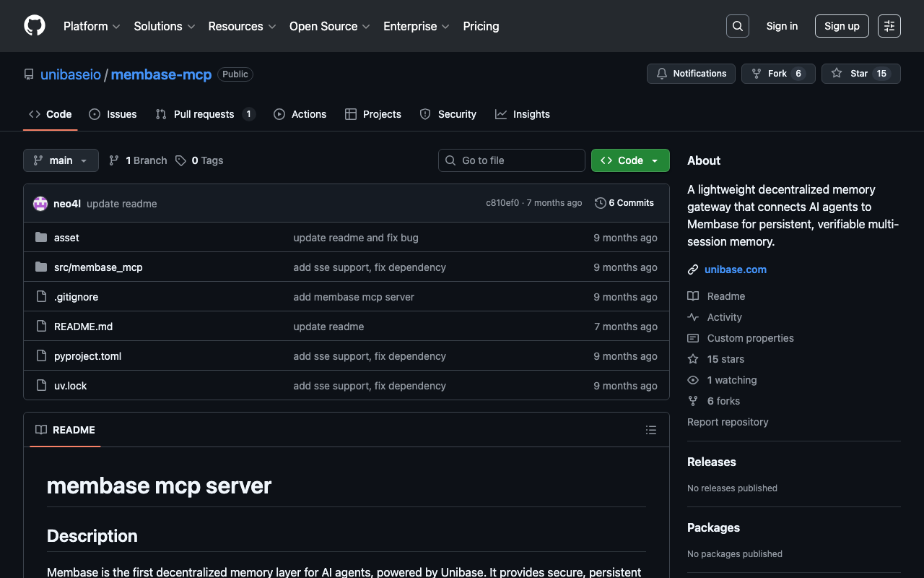This screenshot has height=578, width=924.
Task: Click neo4l's avatar image
Action: click(x=40, y=204)
